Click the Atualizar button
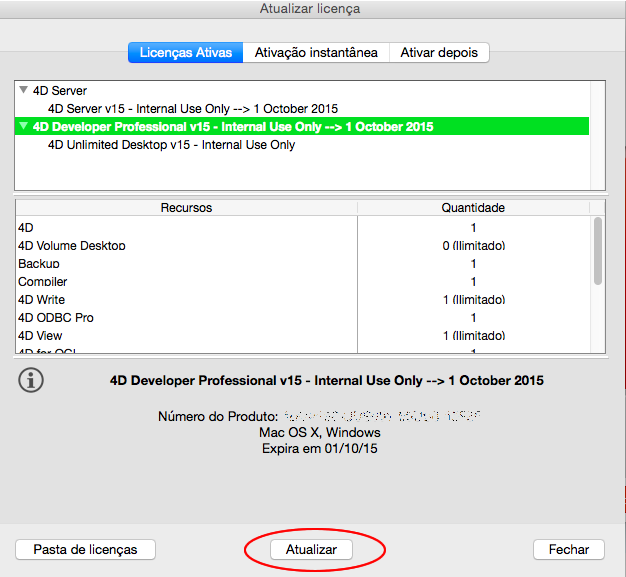The width and height of the screenshot is (626, 577). pos(311,549)
